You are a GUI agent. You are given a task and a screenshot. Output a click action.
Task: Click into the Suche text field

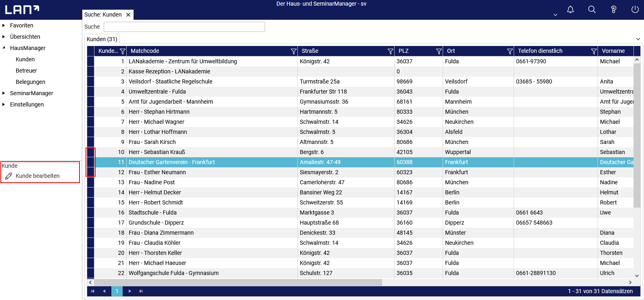(x=184, y=27)
